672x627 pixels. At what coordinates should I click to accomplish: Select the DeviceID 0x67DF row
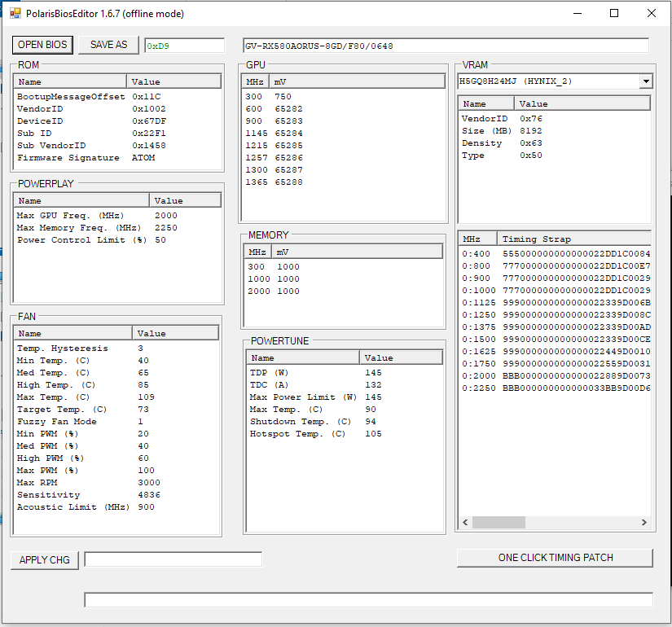118,121
